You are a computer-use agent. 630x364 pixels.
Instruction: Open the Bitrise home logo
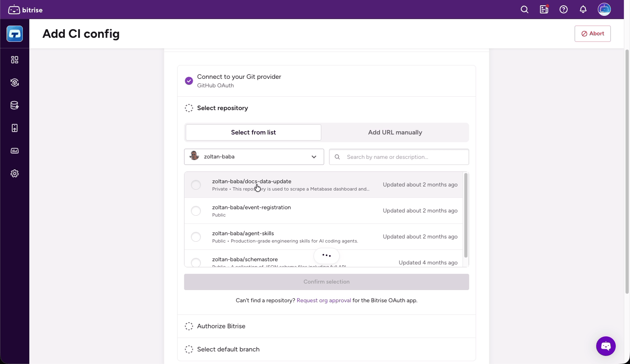pyautogui.click(x=25, y=10)
